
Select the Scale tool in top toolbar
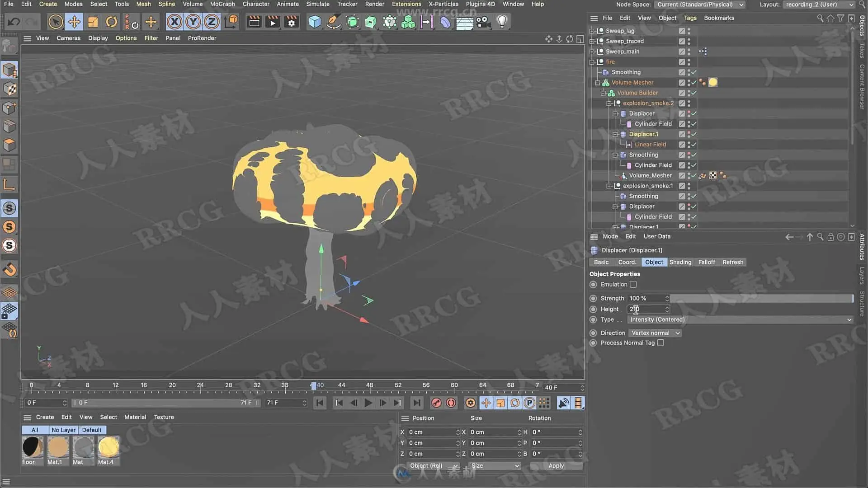coord(93,22)
